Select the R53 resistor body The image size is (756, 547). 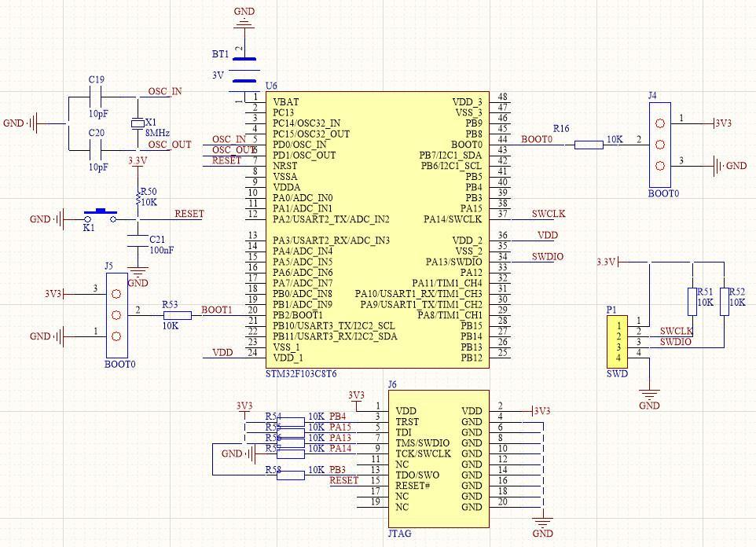pos(178,315)
